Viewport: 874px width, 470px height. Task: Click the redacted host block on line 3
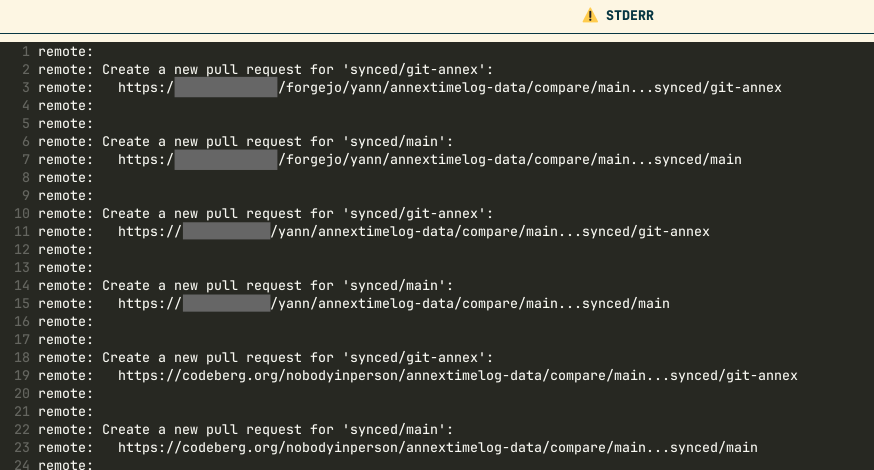pos(226,88)
